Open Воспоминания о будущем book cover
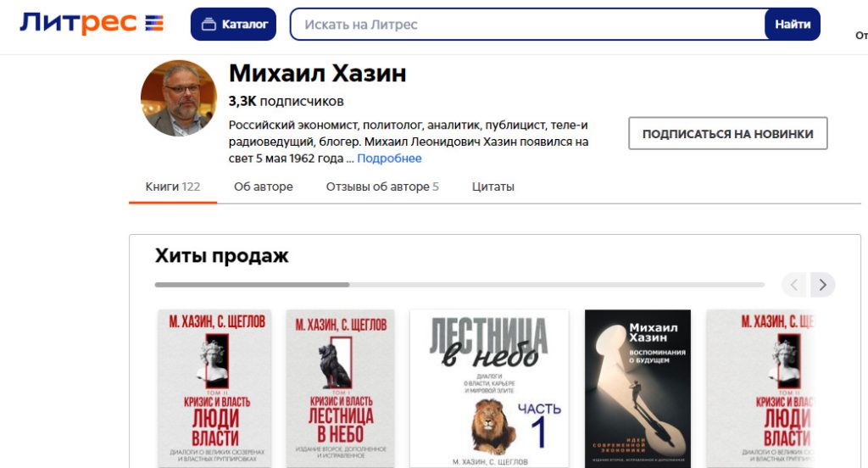 (637, 389)
